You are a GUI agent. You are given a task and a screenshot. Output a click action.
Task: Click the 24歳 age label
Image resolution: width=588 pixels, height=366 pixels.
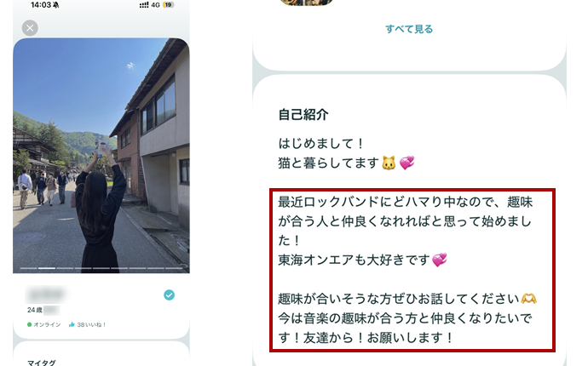(x=34, y=310)
